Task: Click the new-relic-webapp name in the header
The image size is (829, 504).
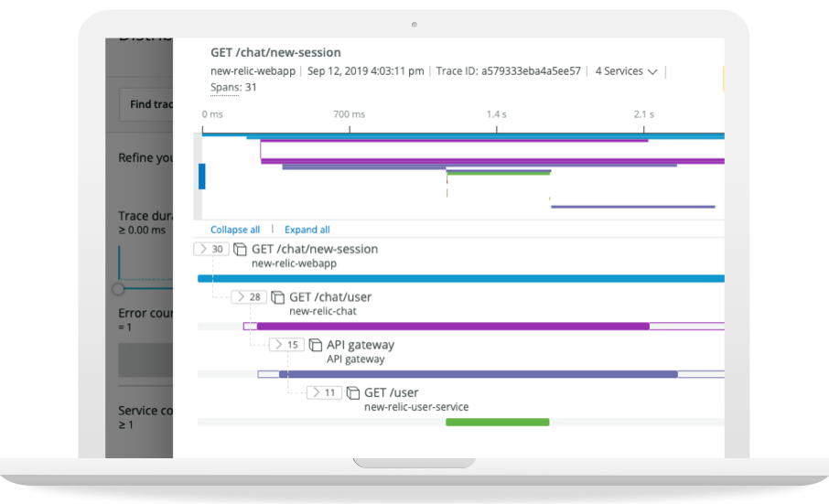Action: tap(253, 71)
